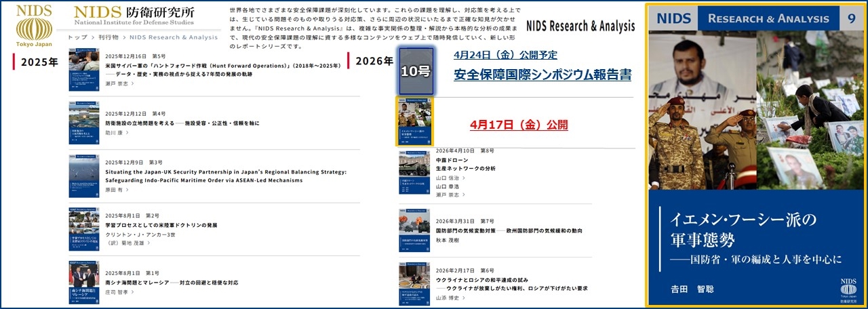
Task: Open 安全保障国際シンポジウム報告書 link
Action: 542,75
